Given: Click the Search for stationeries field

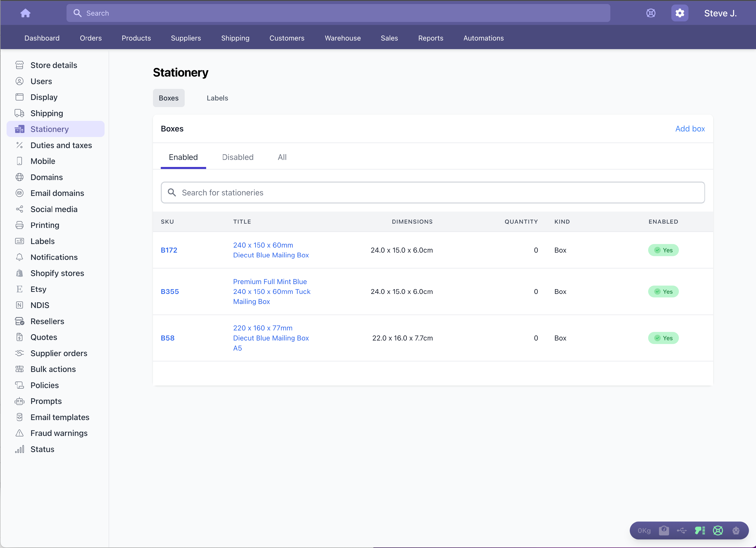Looking at the screenshot, I should tap(432, 193).
